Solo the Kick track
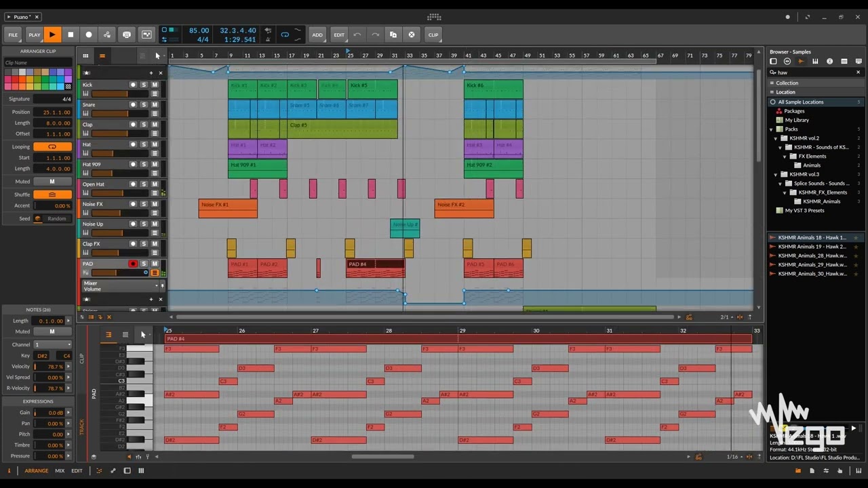The image size is (868, 488). pos(144,85)
